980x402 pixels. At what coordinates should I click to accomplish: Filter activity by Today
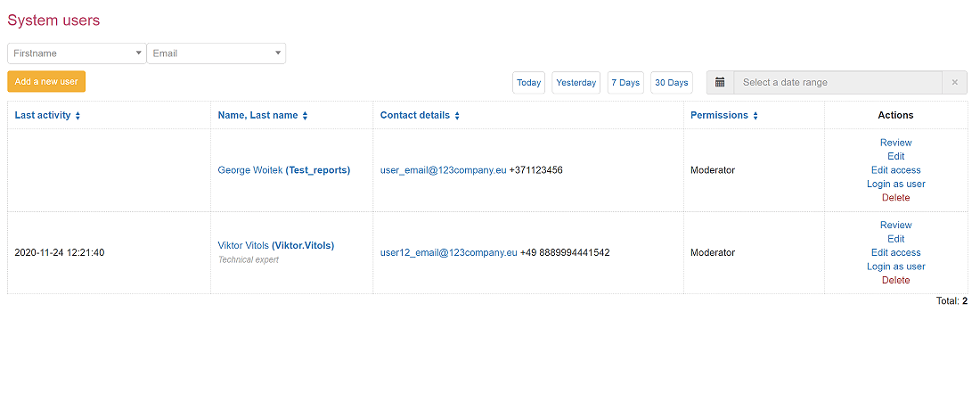[x=528, y=83]
